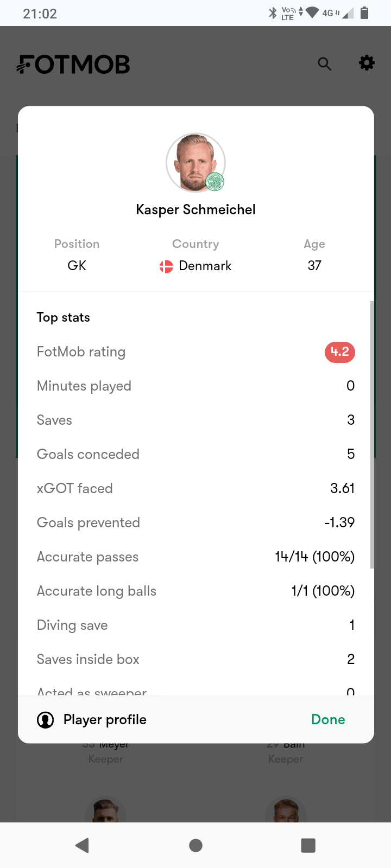Screen dimensions: 391x868
Task: Select the Goals conceded stat row
Action: coord(195,454)
